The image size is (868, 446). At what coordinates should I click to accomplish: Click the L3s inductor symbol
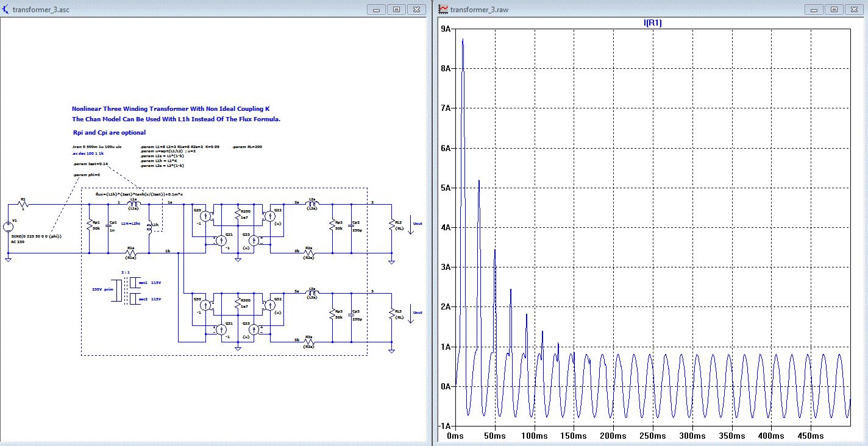tap(313, 292)
